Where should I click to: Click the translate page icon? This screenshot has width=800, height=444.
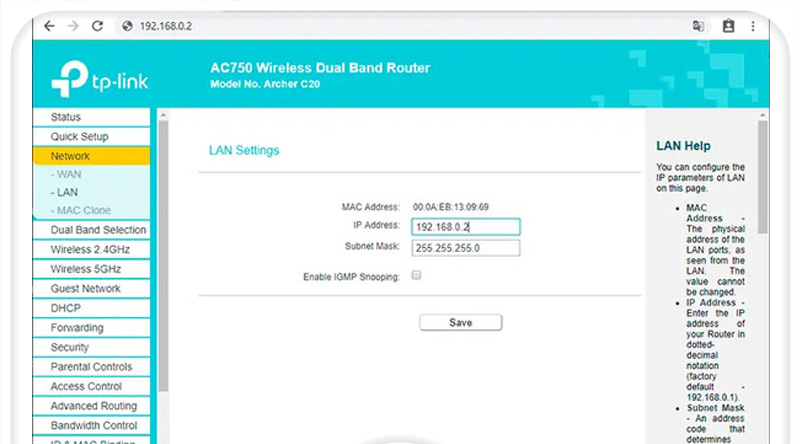[699, 26]
